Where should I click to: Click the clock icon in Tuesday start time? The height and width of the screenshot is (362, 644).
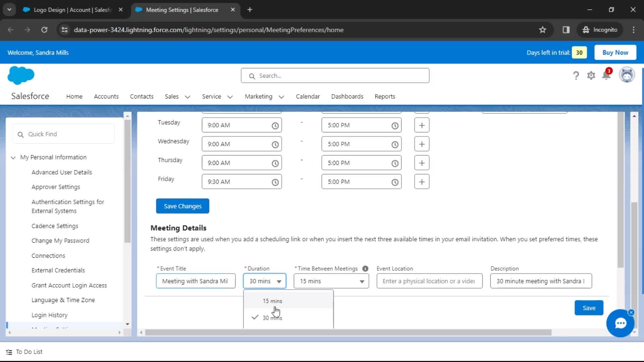[x=275, y=126]
